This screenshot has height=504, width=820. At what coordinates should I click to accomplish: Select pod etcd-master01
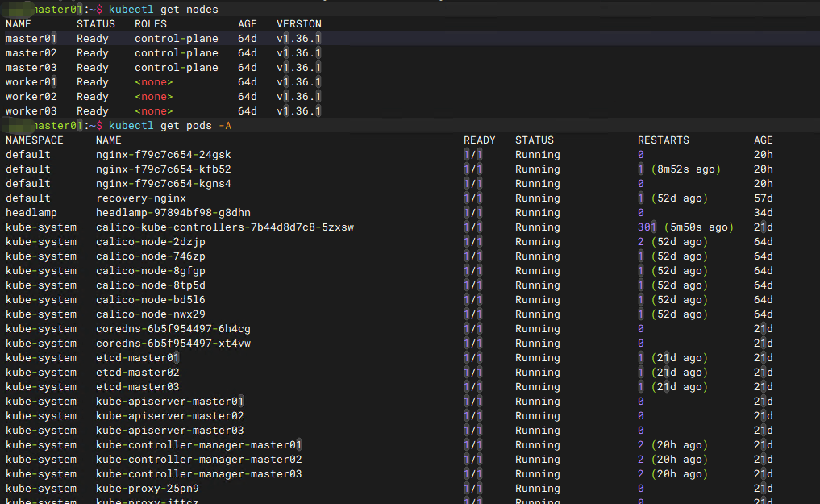click(x=138, y=358)
